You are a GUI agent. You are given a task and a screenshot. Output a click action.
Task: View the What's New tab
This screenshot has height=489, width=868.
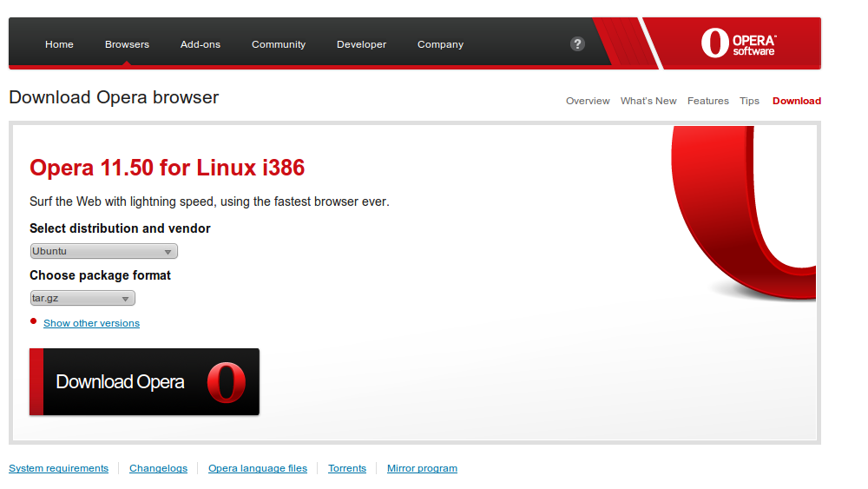[x=648, y=101]
